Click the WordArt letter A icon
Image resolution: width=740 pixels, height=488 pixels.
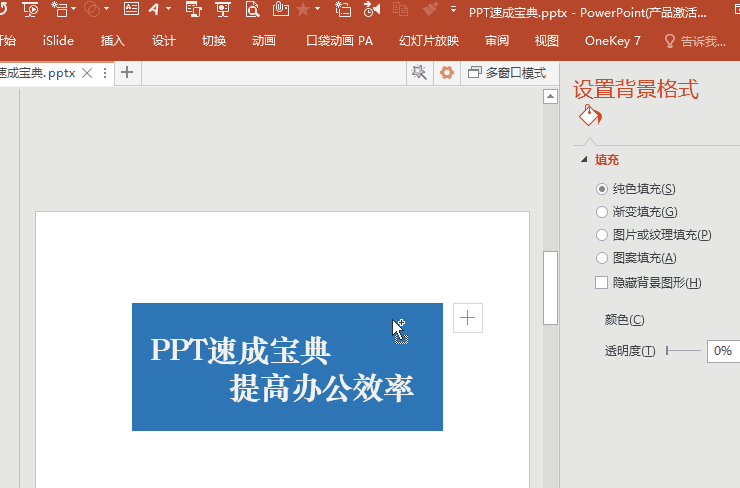pos(154,9)
